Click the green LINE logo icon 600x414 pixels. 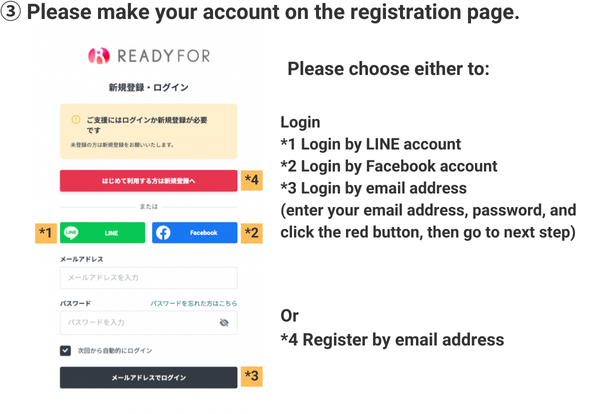tap(72, 232)
